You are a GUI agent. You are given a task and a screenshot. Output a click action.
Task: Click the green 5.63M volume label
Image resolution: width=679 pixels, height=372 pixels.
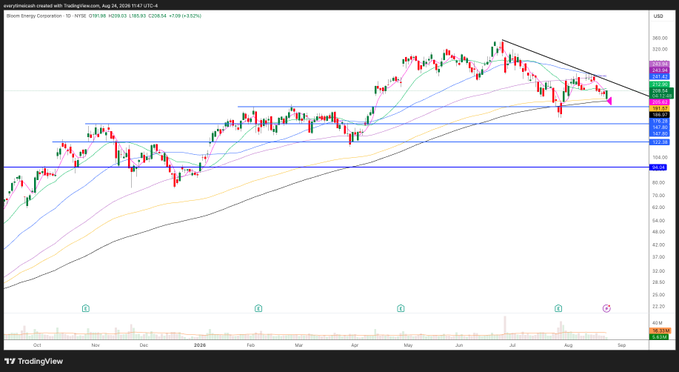point(659,336)
